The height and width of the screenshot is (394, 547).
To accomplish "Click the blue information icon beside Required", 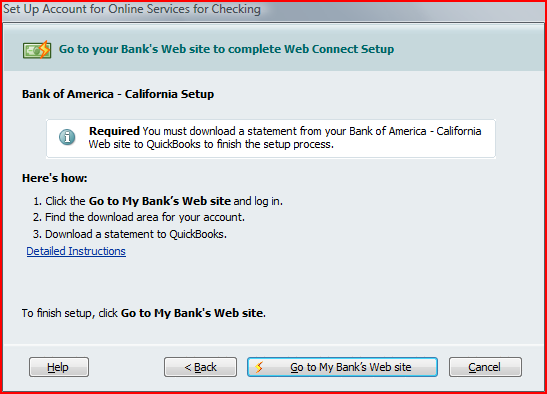I will click(67, 137).
